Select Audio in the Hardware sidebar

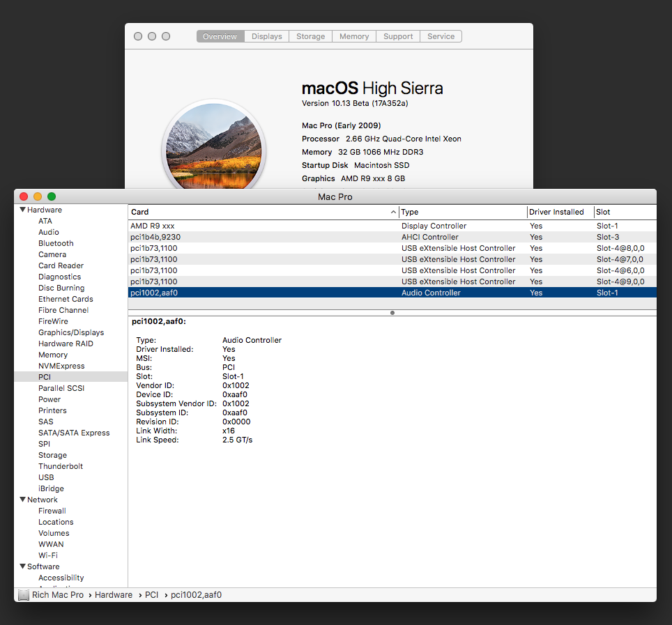tap(48, 232)
